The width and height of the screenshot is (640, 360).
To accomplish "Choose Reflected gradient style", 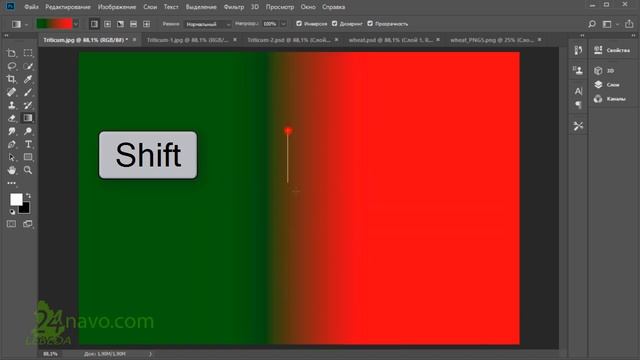I will (x=133, y=24).
